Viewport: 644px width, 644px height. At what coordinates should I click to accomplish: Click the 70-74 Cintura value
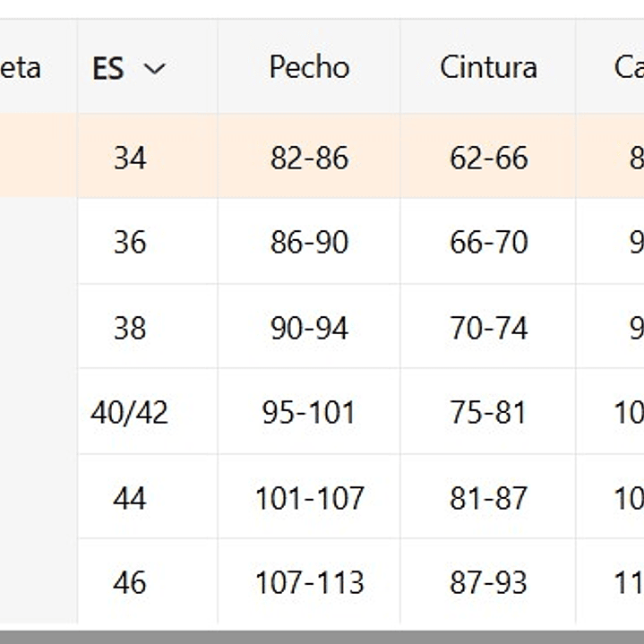tap(488, 328)
